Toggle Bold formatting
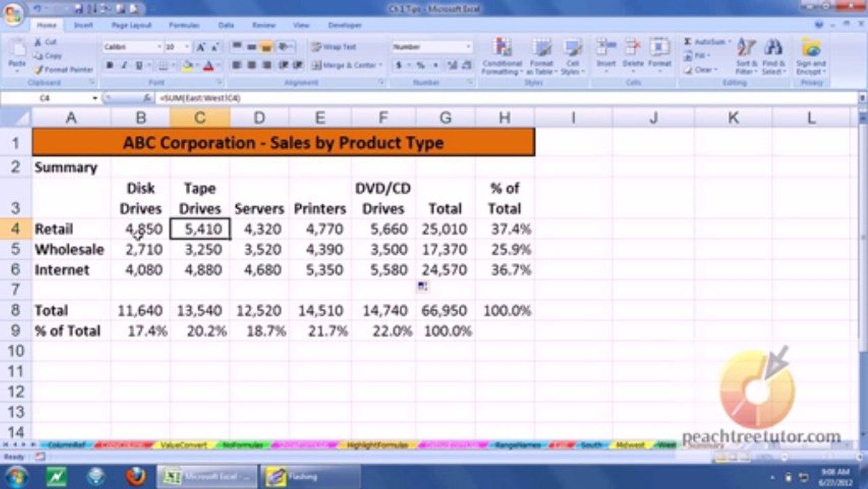Viewport: 868px width, 489px height. 110,65
